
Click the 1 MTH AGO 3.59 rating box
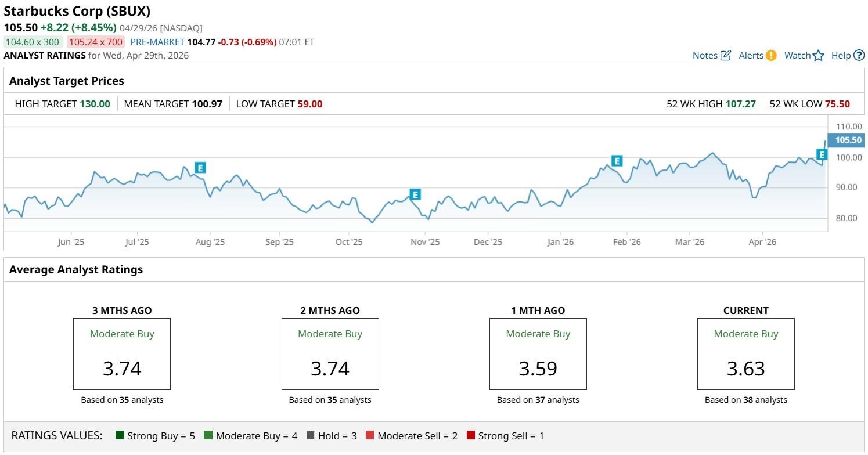coord(538,354)
